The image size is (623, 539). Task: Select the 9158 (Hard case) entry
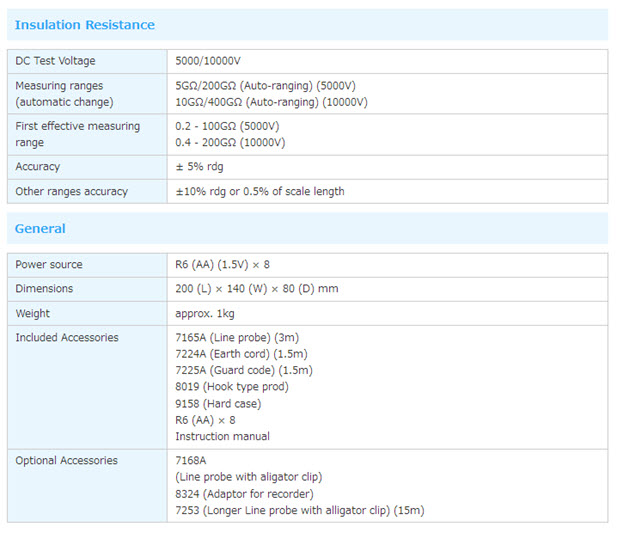[x=218, y=404]
